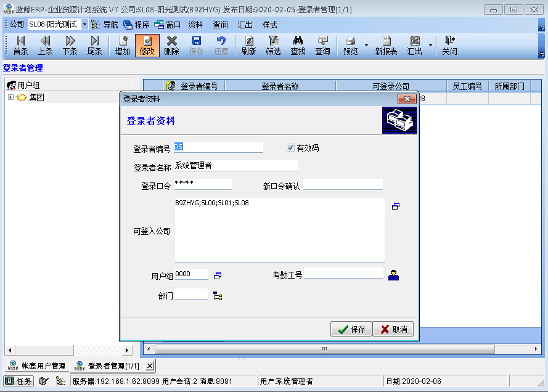Click the 删除 delete icon

(171, 46)
